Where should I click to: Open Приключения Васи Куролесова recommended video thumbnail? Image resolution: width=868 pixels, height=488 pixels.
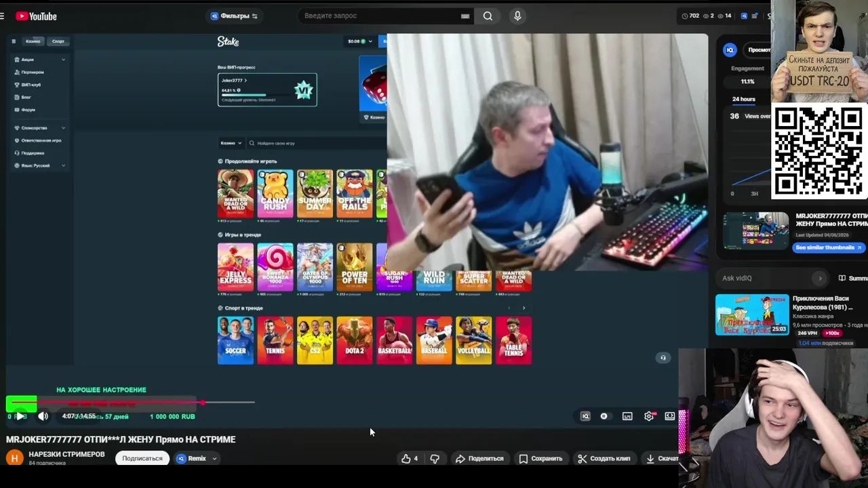point(752,314)
